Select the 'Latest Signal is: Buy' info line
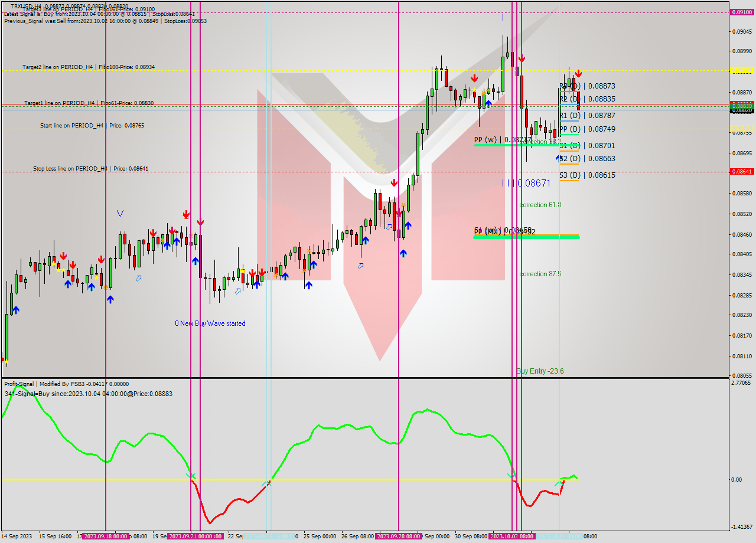Image resolution: width=756 pixels, height=543 pixels. 99,14
